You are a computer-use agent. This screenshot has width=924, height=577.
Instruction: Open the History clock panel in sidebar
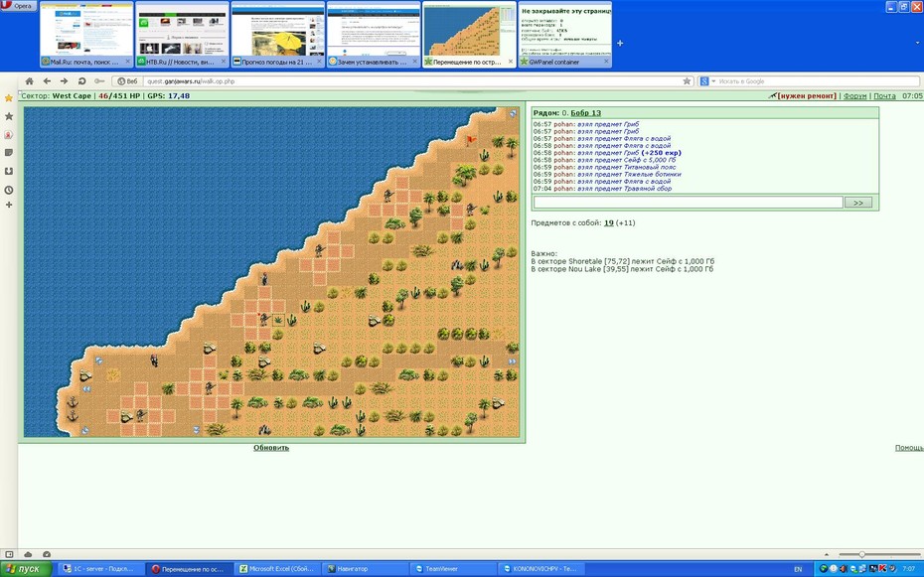(9, 190)
